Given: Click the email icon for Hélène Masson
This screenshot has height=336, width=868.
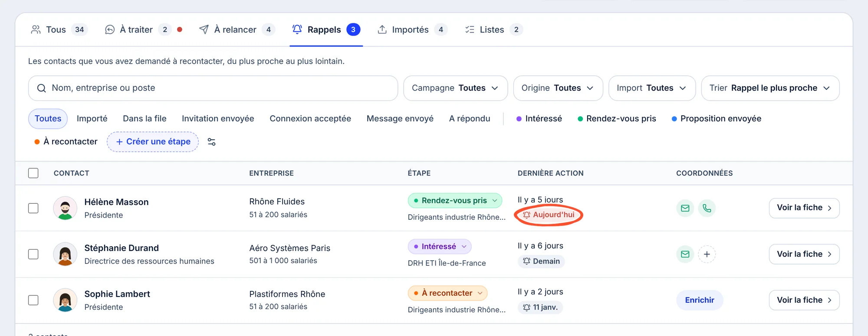Looking at the screenshot, I should (x=685, y=209).
